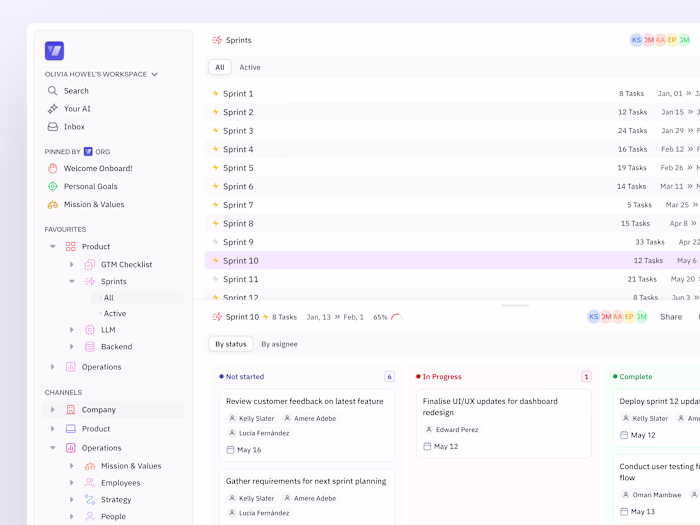Click Edward Perez assignee chip
Viewport: 700px width, 525px height.
coord(451,429)
